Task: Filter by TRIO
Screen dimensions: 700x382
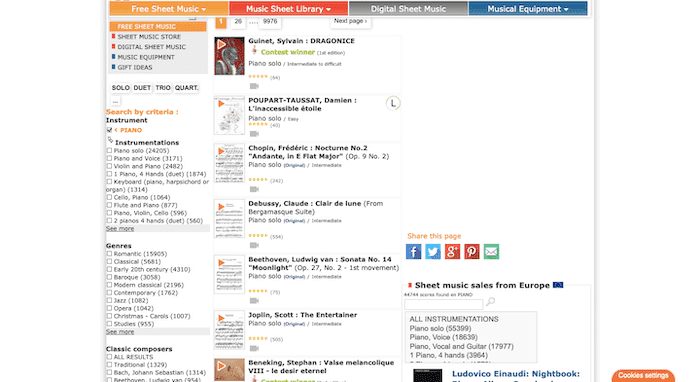Action: (163, 88)
